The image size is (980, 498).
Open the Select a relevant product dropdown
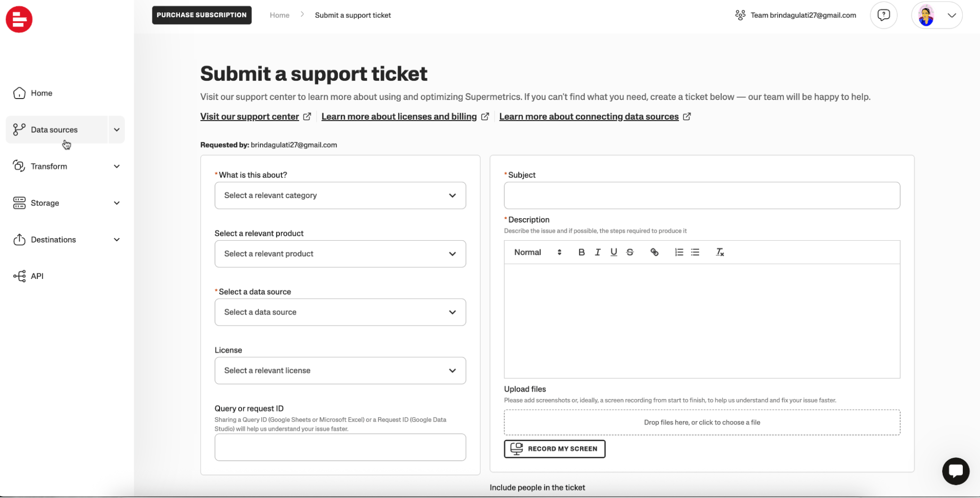(340, 254)
